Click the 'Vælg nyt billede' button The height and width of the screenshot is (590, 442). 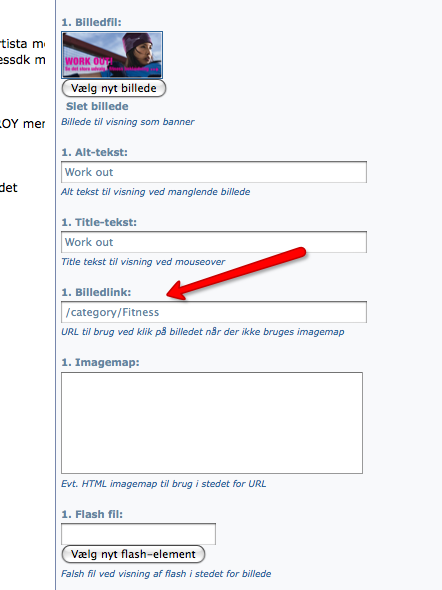(x=114, y=88)
